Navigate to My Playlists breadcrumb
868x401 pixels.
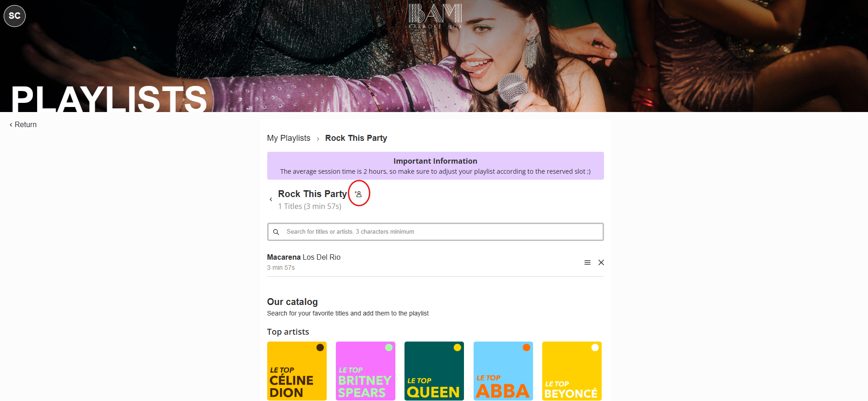coord(288,138)
